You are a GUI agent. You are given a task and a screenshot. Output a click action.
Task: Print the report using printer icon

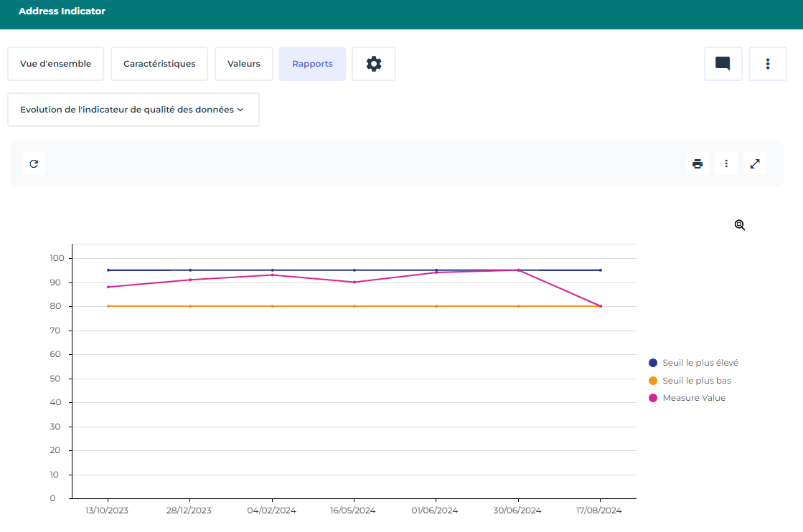click(697, 163)
